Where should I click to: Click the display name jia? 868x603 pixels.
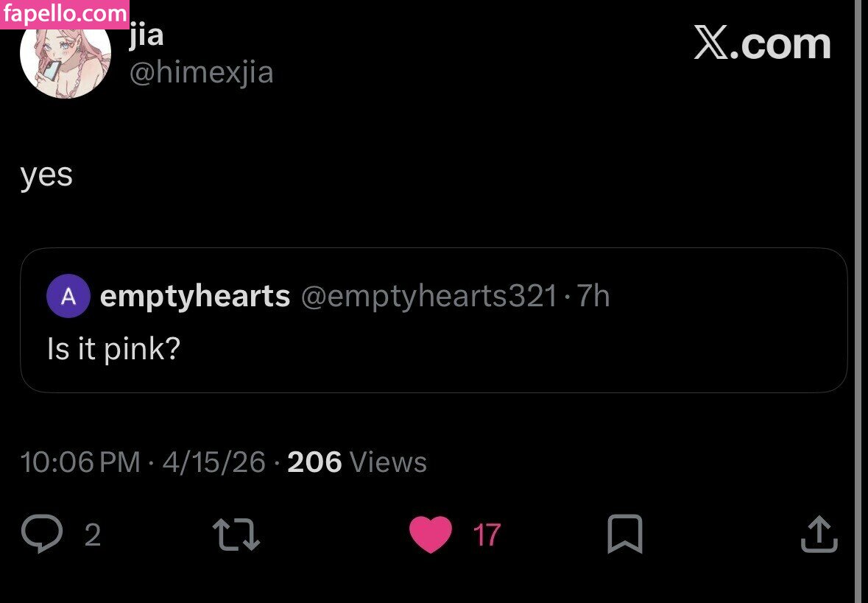[147, 37]
